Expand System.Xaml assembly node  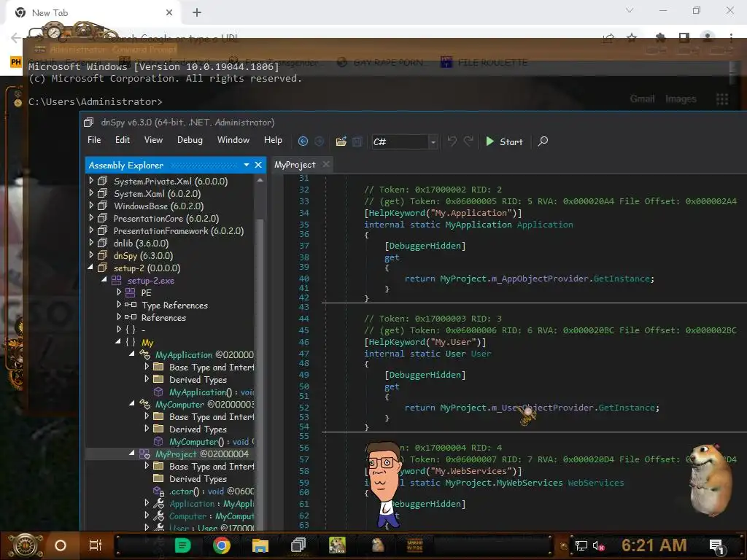(x=91, y=192)
